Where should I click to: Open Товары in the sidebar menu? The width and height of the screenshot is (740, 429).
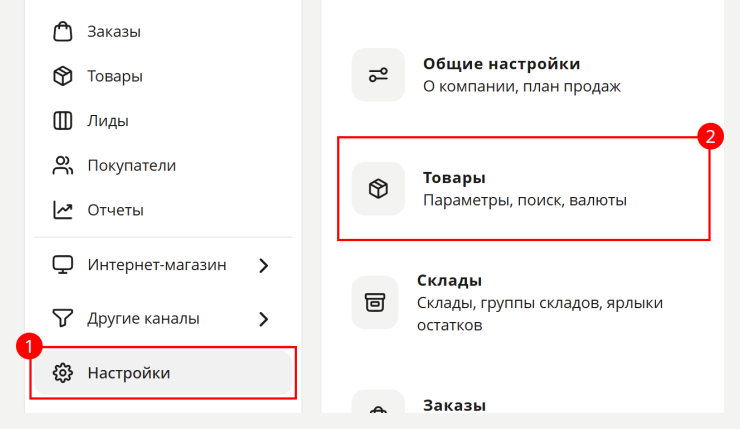(x=115, y=76)
